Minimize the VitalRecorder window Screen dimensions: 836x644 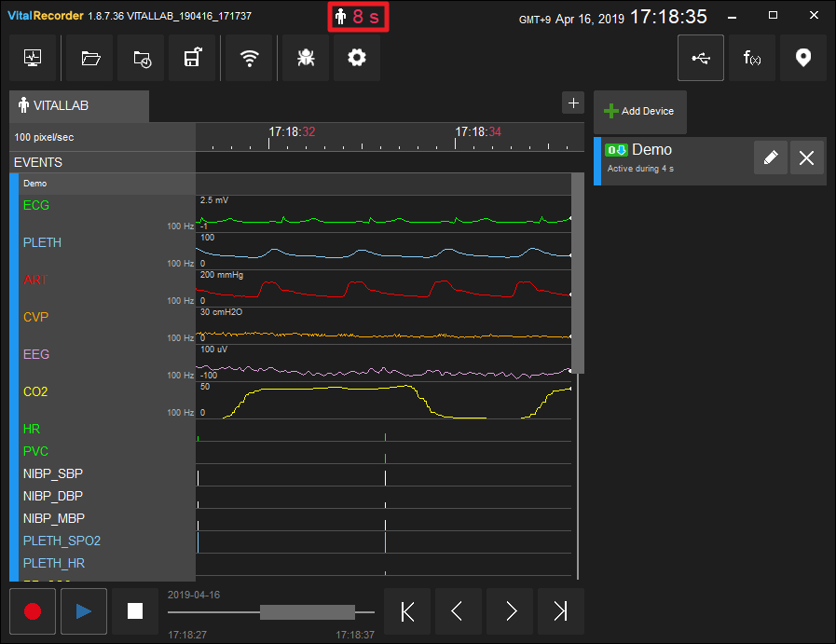pos(732,17)
